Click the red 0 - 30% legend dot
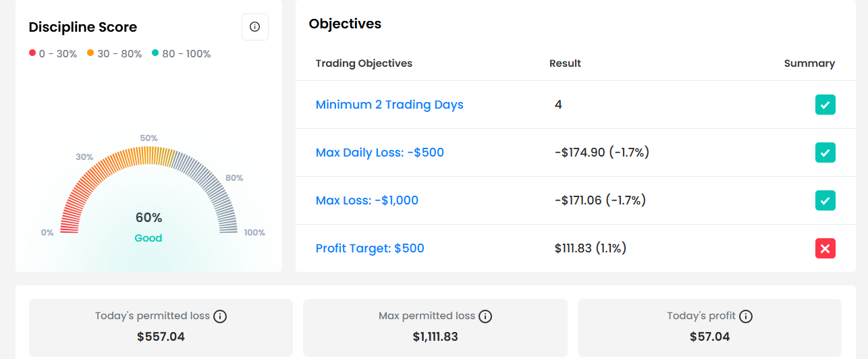 tap(32, 53)
